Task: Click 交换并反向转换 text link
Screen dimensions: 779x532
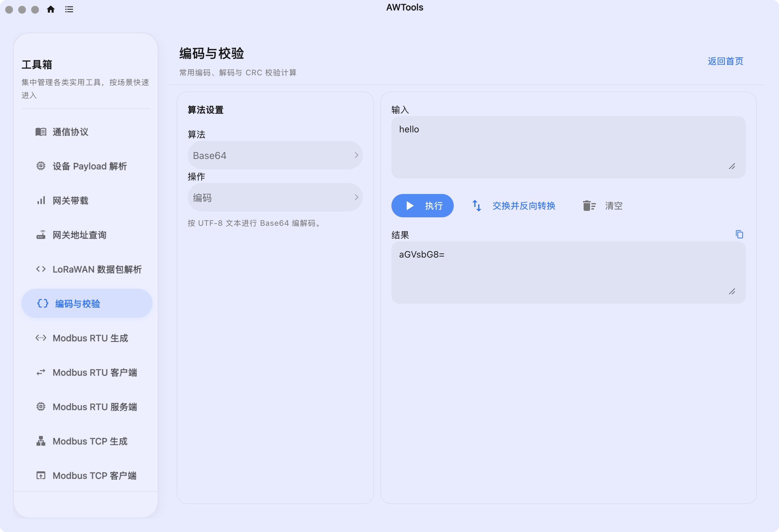Action: 524,205
